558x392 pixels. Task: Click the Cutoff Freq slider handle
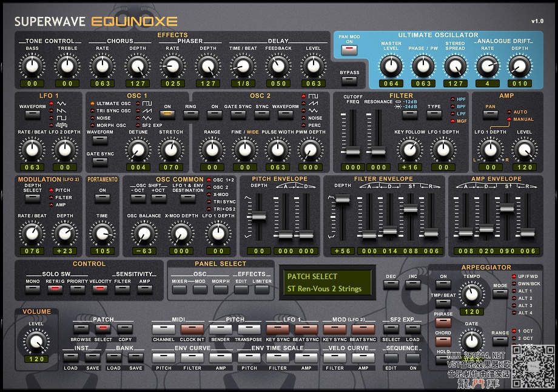[x=352, y=152]
